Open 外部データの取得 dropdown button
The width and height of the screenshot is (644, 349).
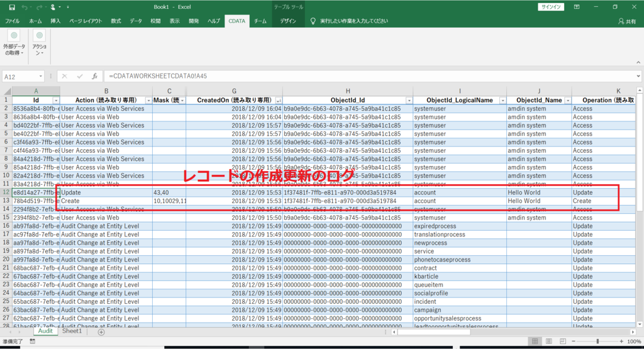pos(14,43)
